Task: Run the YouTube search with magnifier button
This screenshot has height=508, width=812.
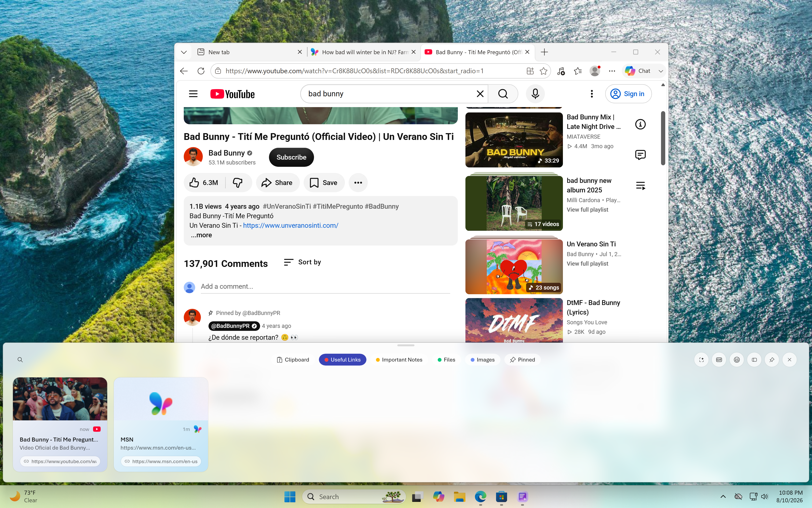Action: 503,94
